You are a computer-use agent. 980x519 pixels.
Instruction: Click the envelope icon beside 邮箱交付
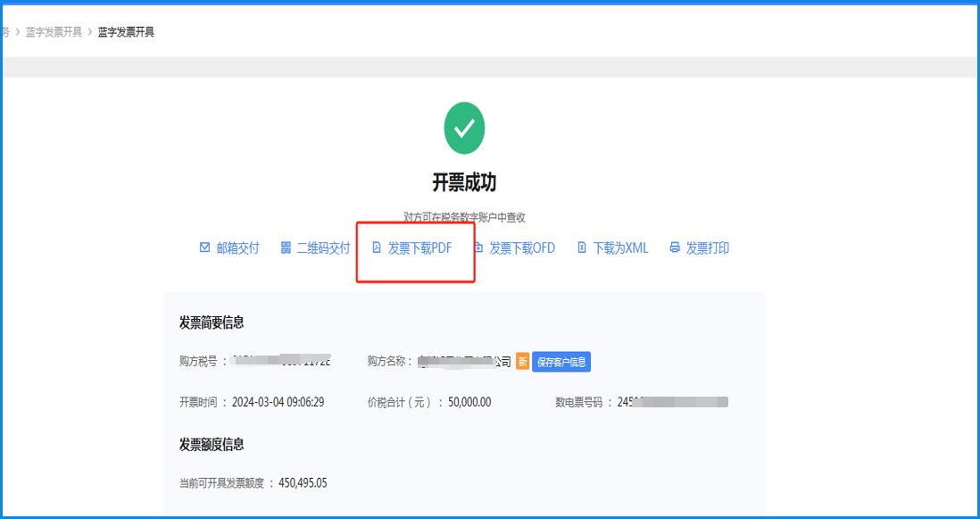204,247
